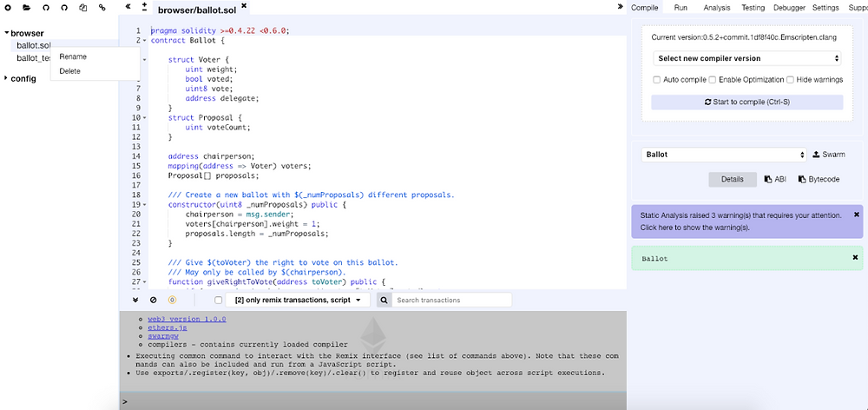Check the Hide warnings option
This screenshot has width=868, height=410.
pos(791,80)
